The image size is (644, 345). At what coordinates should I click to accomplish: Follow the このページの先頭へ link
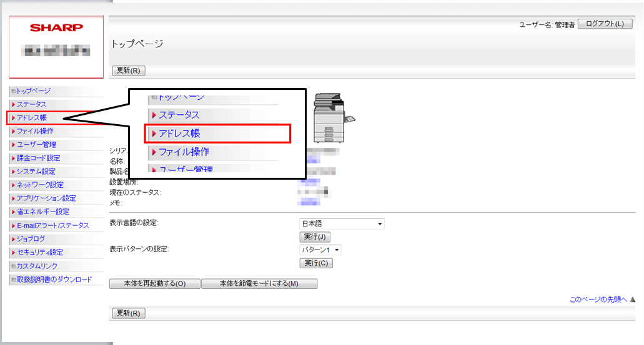tap(598, 299)
